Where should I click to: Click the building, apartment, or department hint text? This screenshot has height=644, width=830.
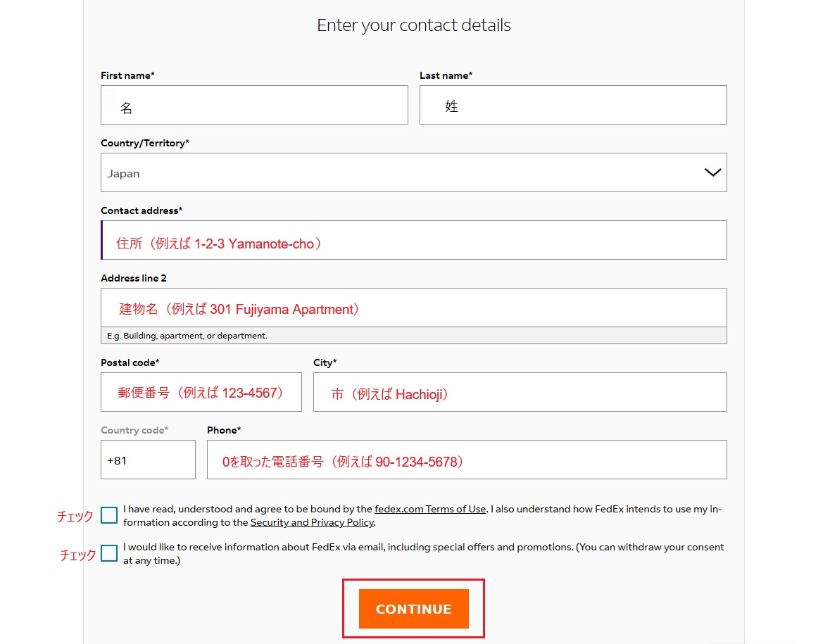187,336
